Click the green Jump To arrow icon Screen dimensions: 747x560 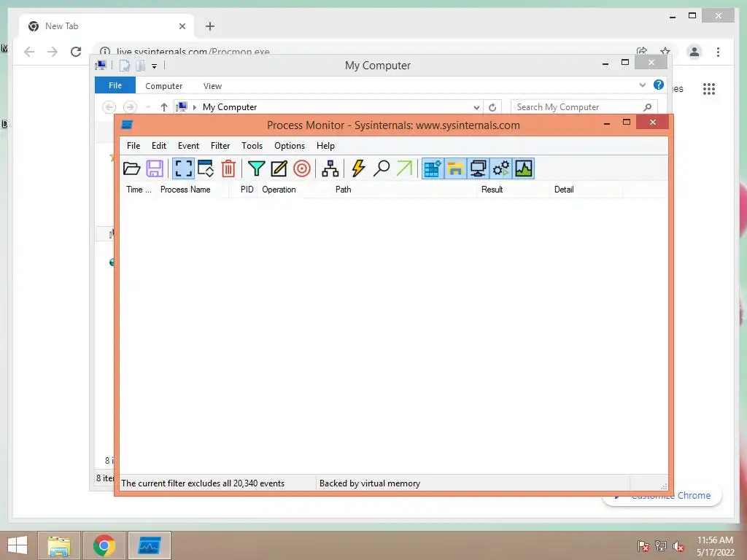(404, 168)
